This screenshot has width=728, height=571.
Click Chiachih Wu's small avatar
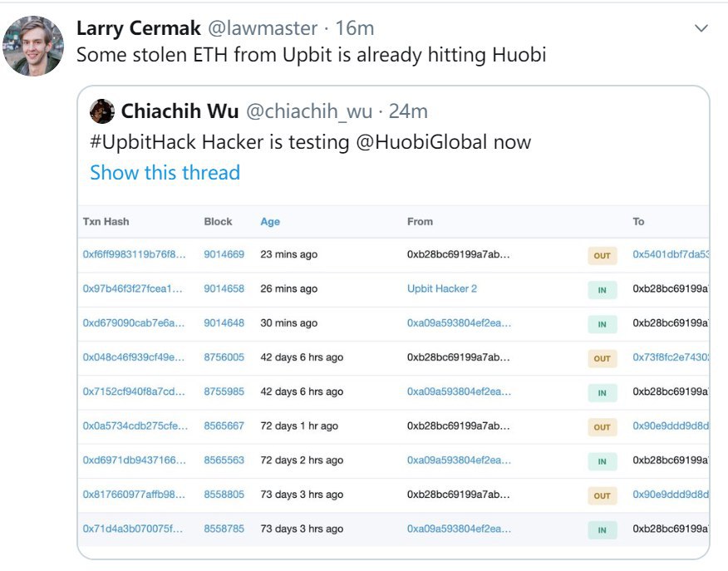pyautogui.click(x=102, y=111)
